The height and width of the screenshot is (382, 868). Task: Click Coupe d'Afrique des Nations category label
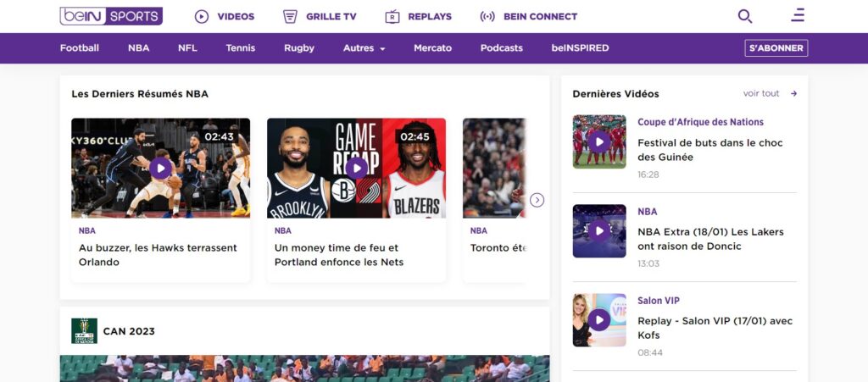pyautogui.click(x=700, y=122)
